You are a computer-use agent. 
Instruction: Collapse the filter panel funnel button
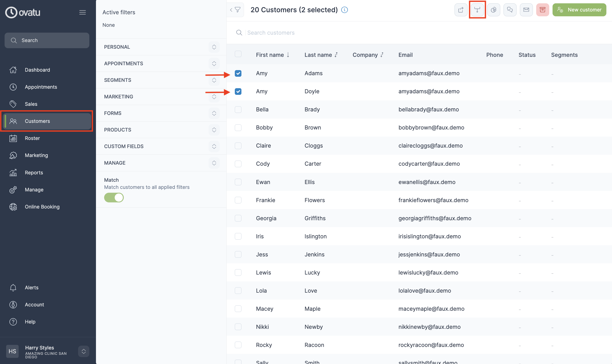(235, 10)
